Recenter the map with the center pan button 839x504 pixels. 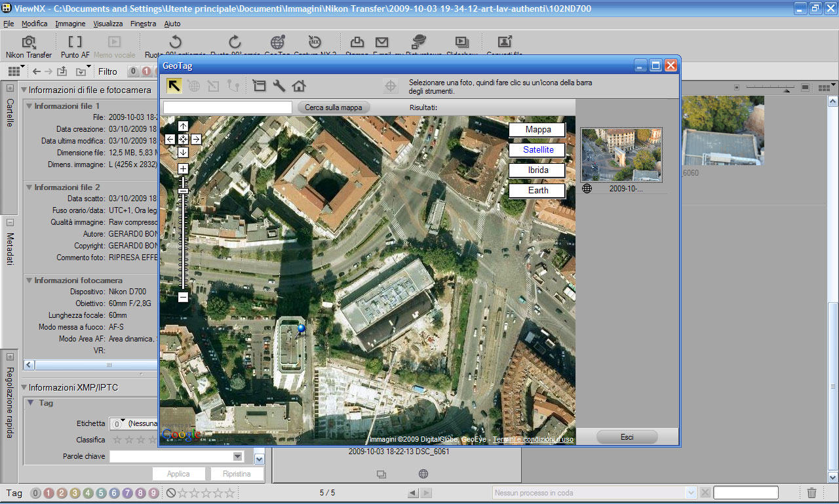point(183,139)
